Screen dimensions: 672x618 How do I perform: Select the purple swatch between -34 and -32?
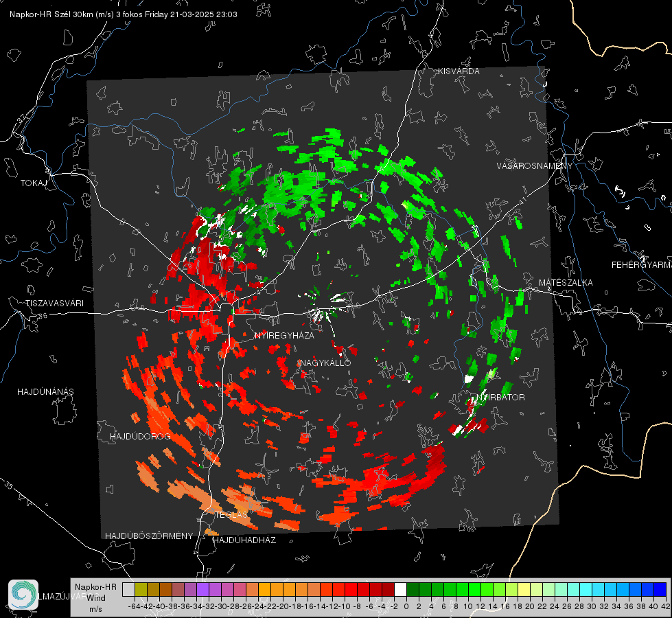pyautogui.click(x=202, y=590)
